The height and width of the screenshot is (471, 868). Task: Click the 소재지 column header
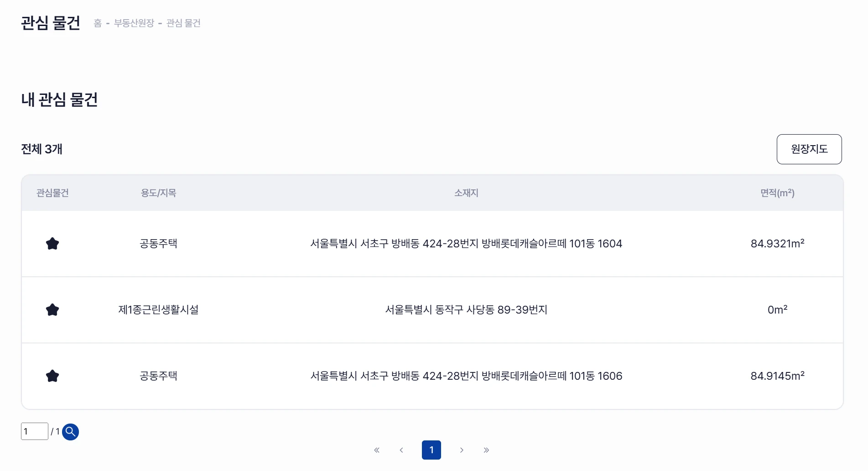coord(466,193)
